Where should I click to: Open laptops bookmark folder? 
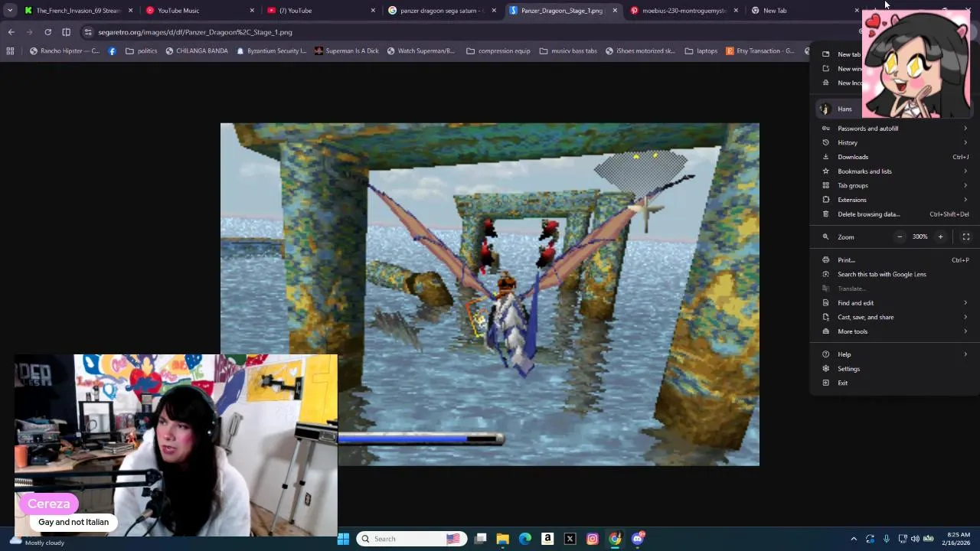[701, 51]
